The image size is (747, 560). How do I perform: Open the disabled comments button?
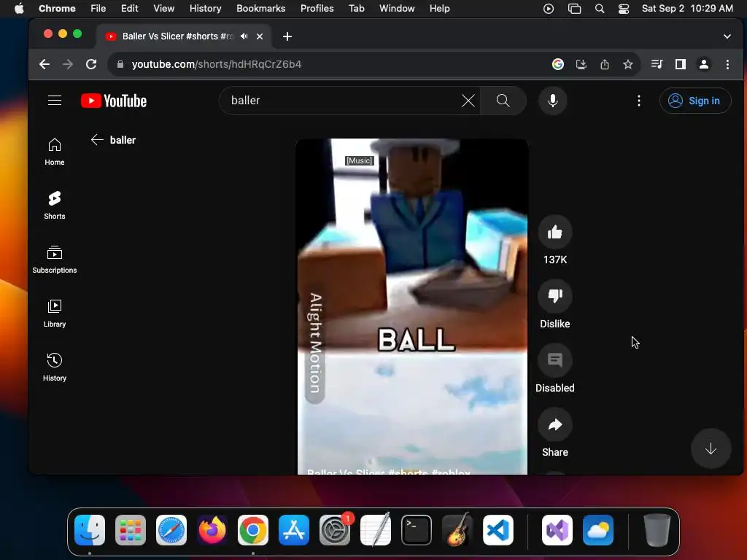pos(554,360)
